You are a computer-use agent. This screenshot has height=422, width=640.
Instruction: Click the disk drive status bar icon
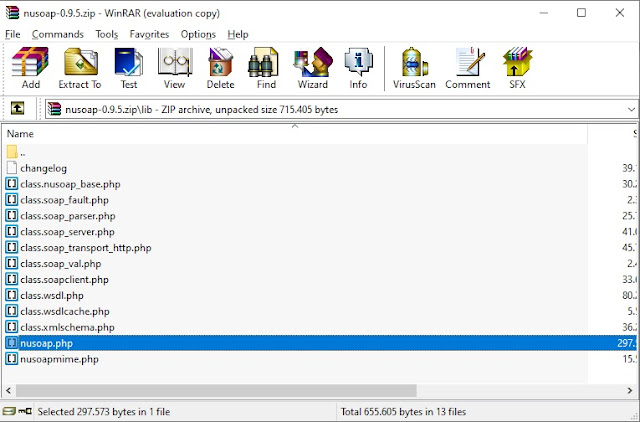pos(9,411)
